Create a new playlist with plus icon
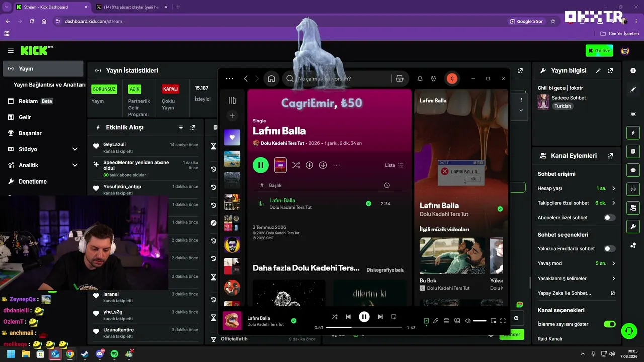 tap(232, 116)
